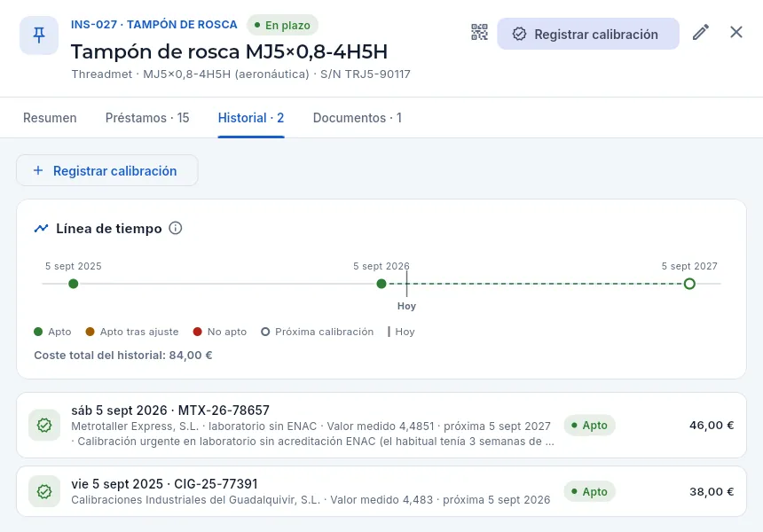This screenshot has width=763, height=532.
Task: Click the No apto legend entry
Action: pos(220,332)
